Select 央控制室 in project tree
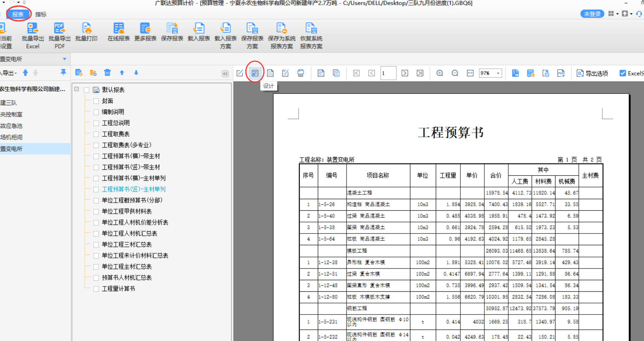Screen dimensions: 644x341 point(11,114)
